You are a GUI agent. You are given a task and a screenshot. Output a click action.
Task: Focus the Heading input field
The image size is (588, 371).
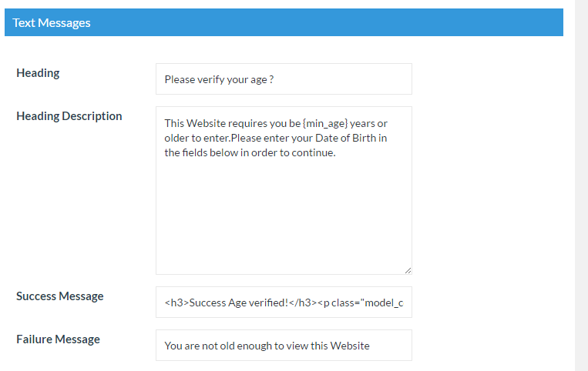coord(284,79)
